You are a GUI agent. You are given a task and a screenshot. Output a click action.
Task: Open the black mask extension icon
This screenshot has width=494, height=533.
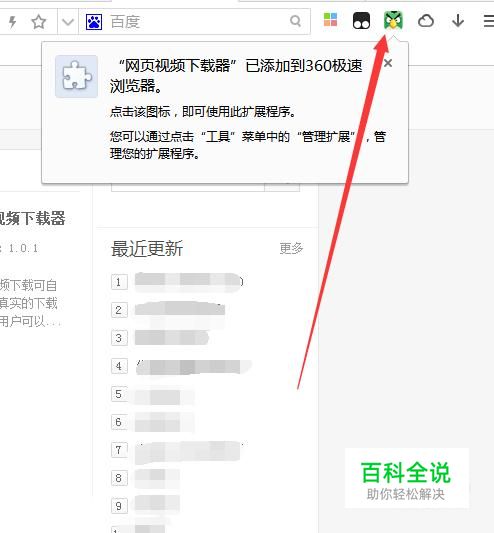coord(361,21)
